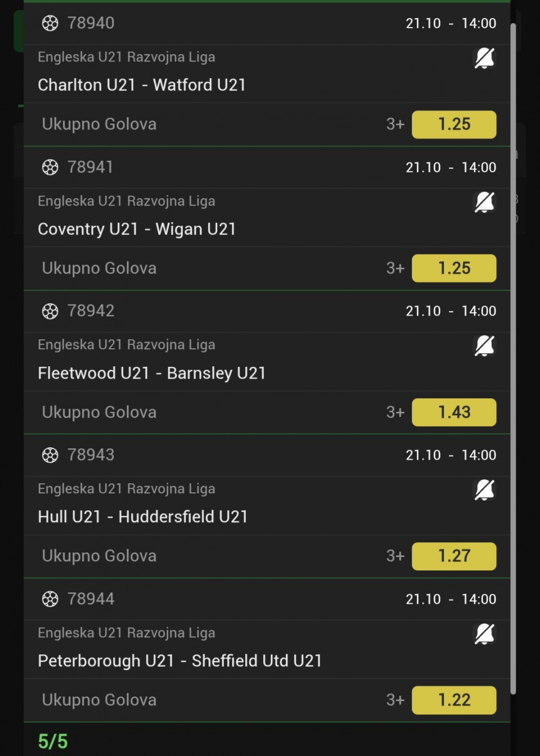Viewport: 540px width, 756px height.
Task: Click the 5/5 selections counter
Action: 53,741
